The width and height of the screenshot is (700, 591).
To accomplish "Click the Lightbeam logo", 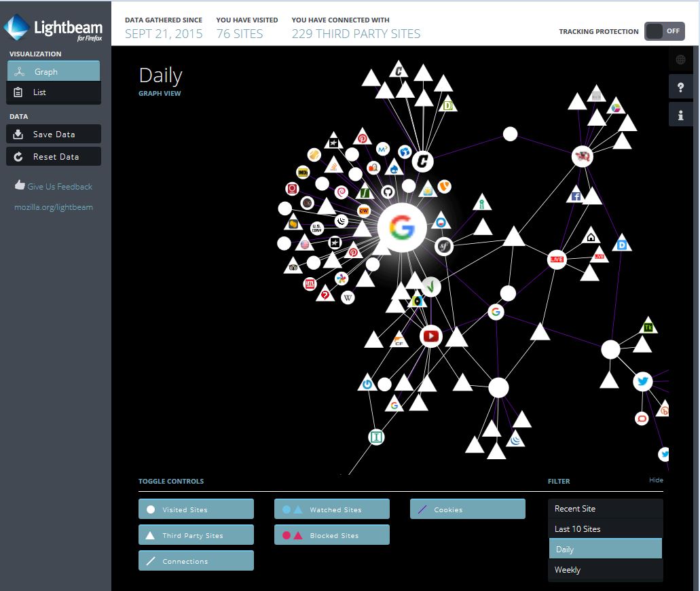I will click(x=54, y=28).
